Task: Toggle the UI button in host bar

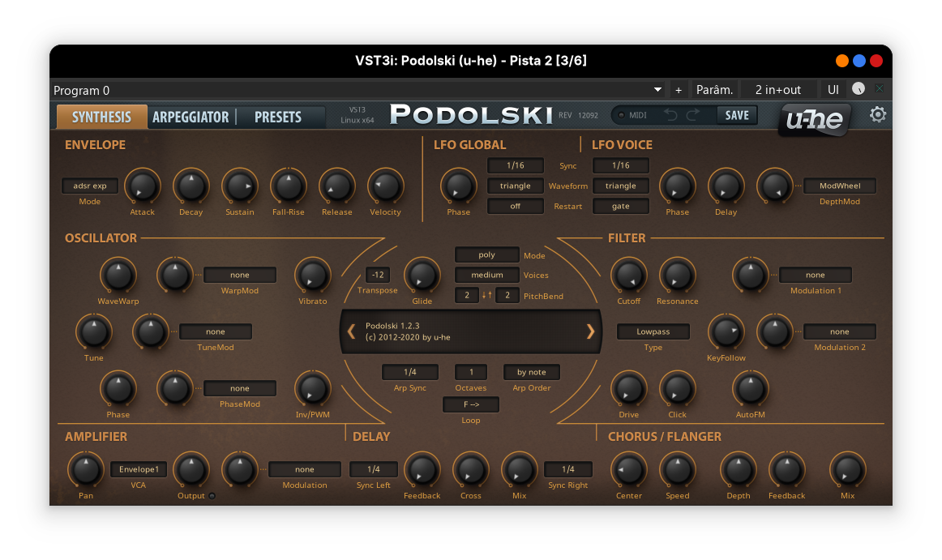Action: (x=833, y=90)
